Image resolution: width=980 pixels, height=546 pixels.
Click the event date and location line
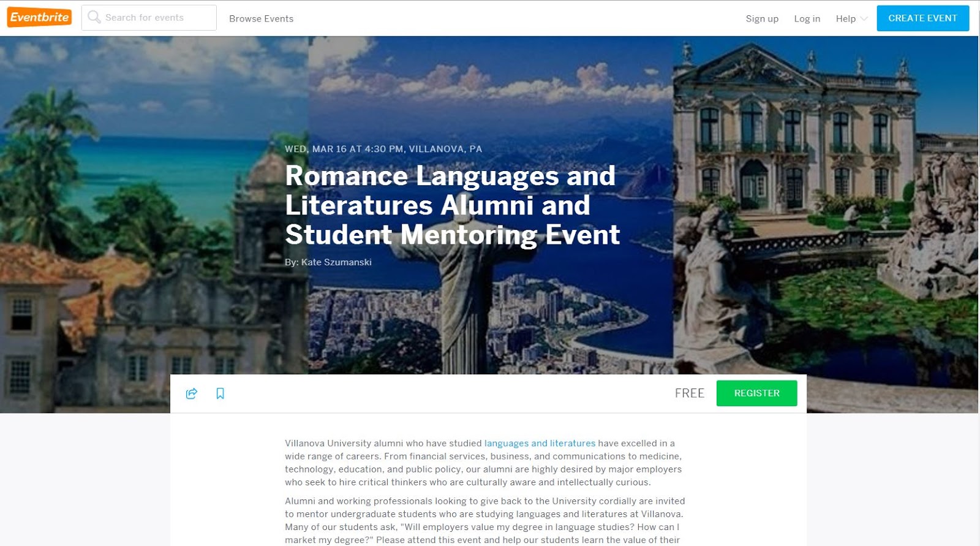pyautogui.click(x=383, y=149)
